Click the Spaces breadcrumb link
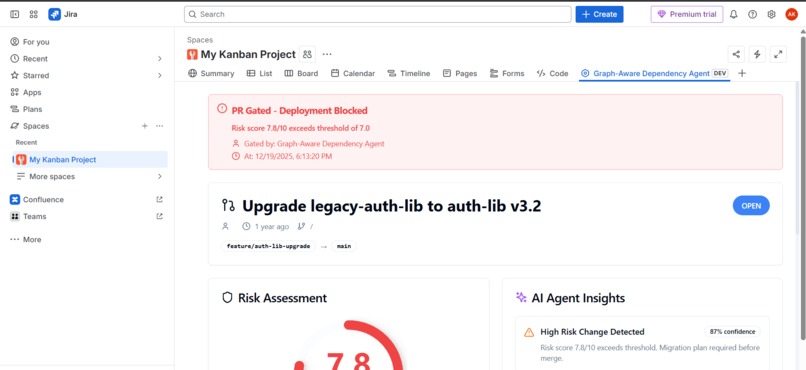Screen dimensions: 806x370 [200, 40]
